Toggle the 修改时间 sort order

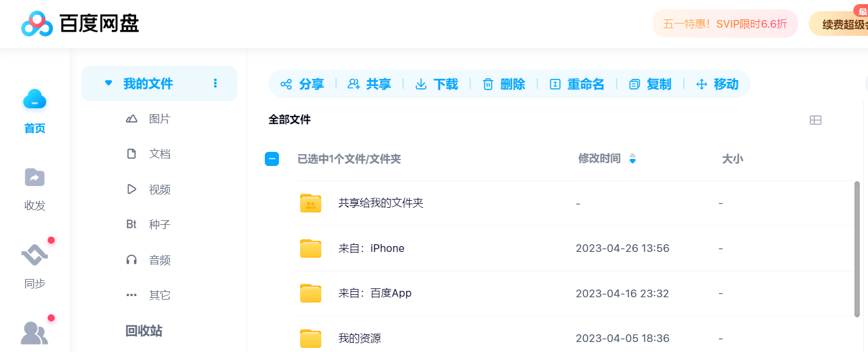632,158
